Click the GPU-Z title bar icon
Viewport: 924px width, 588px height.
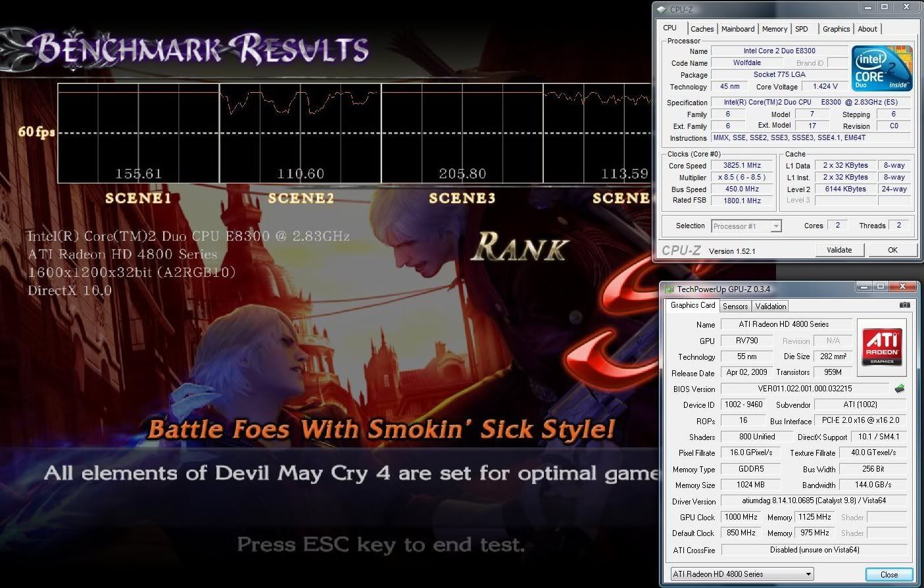(x=669, y=289)
